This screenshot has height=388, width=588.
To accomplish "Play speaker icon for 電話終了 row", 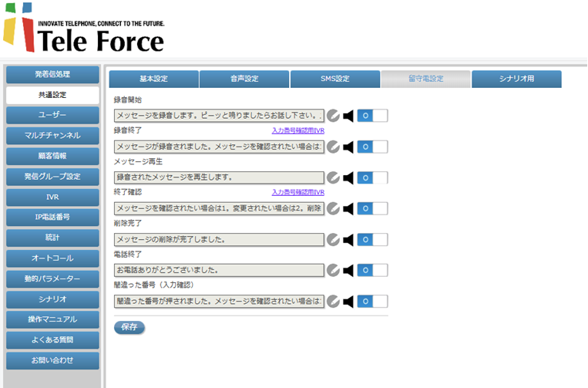I will click(x=348, y=270).
